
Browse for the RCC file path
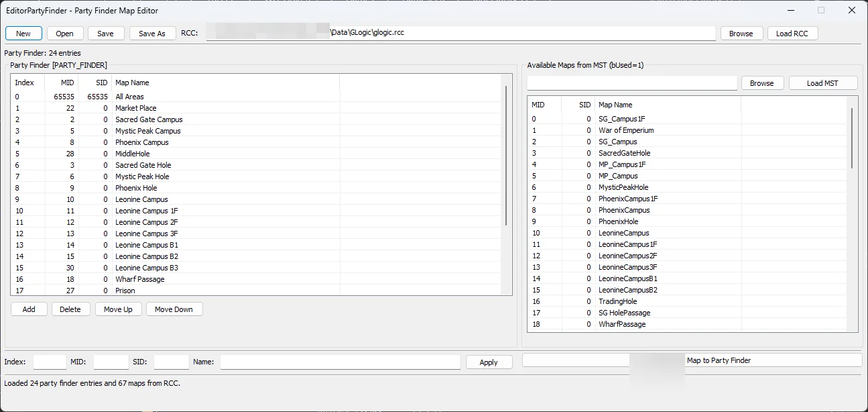[x=741, y=34]
